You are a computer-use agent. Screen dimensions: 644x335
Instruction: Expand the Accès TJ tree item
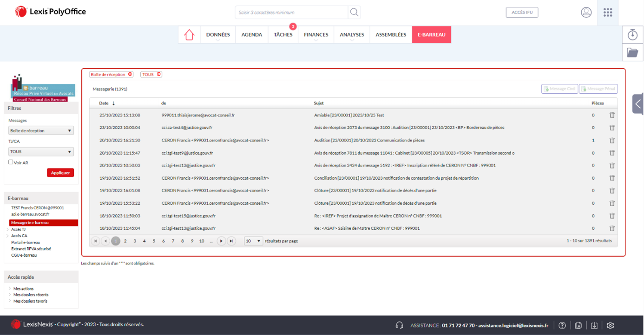(x=8, y=229)
